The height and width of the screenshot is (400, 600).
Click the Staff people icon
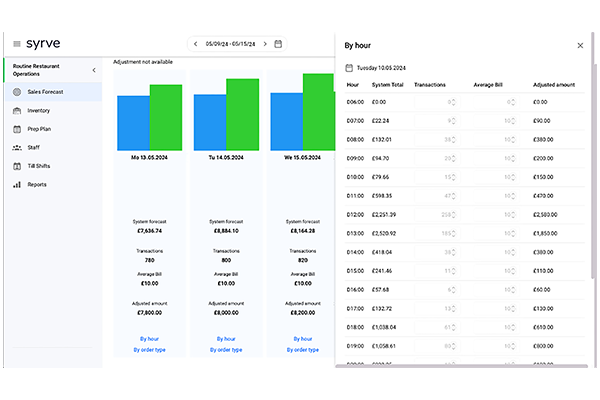(x=18, y=147)
